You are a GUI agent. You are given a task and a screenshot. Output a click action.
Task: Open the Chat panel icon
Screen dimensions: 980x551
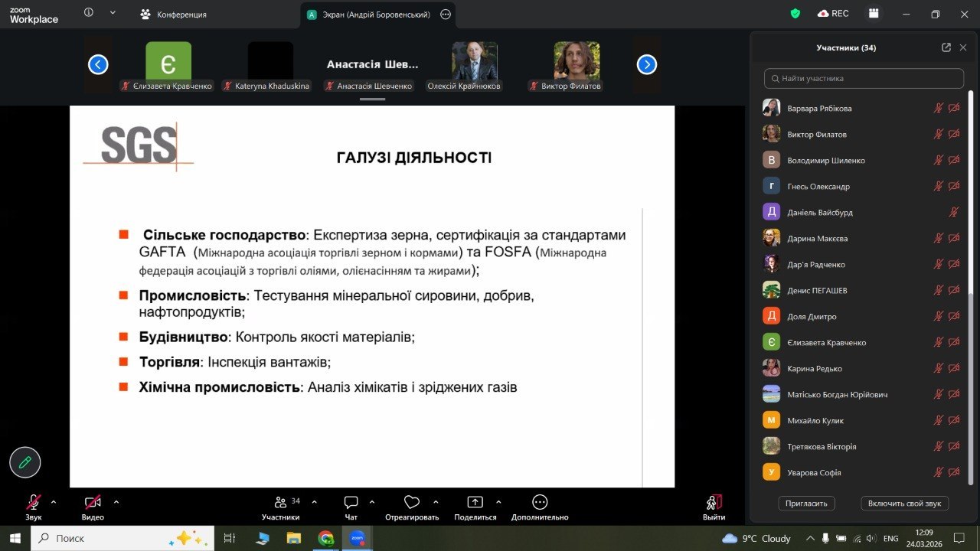tap(351, 503)
